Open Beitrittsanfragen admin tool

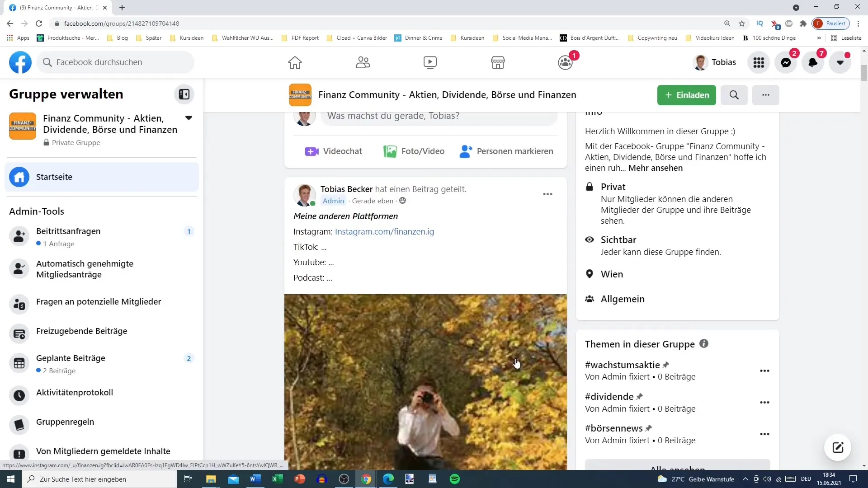tap(102, 237)
